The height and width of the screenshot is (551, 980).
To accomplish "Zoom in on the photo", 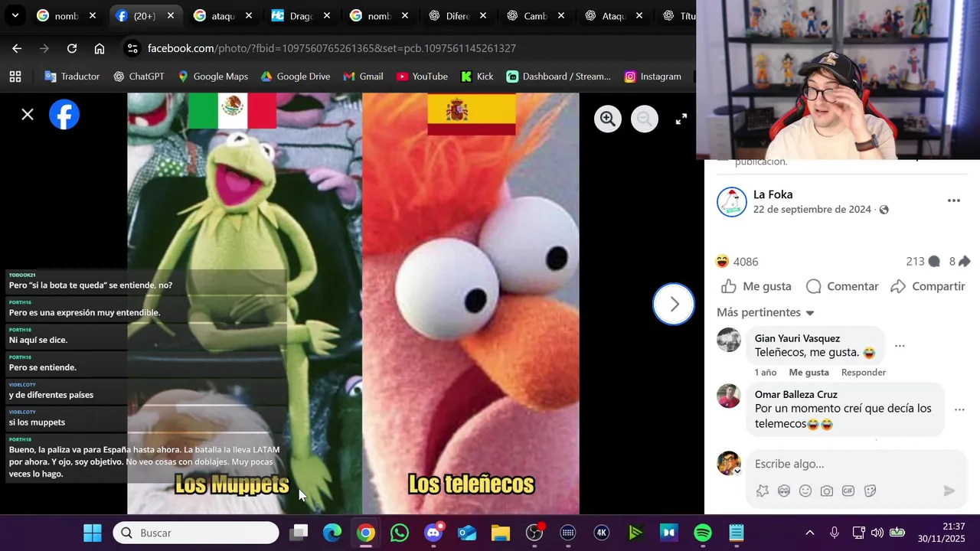I will coord(608,119).
